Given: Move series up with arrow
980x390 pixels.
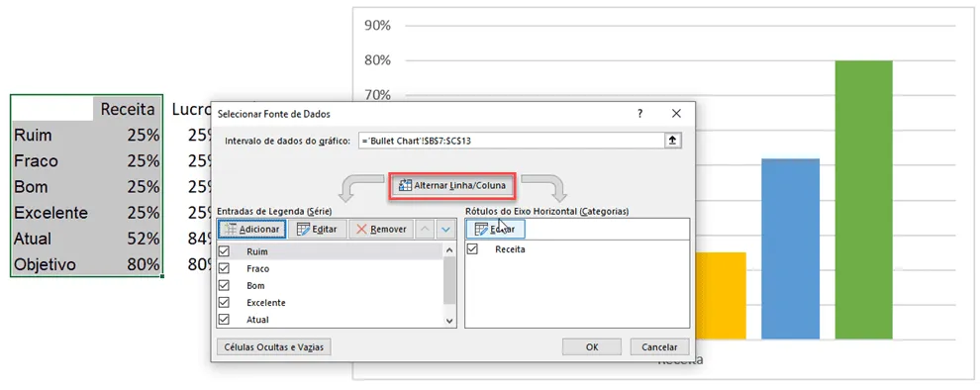Looking at the screenshot, I should coord(425,230).
